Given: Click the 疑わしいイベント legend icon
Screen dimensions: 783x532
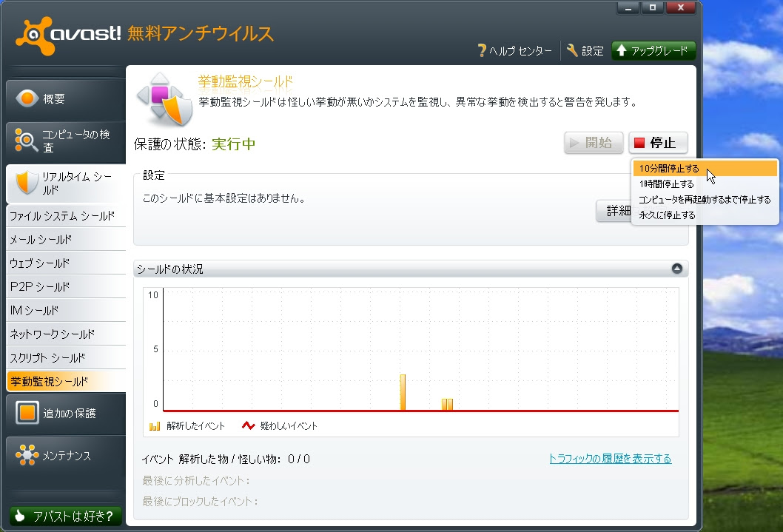Looking at the screenshot, I should (248, 425).
